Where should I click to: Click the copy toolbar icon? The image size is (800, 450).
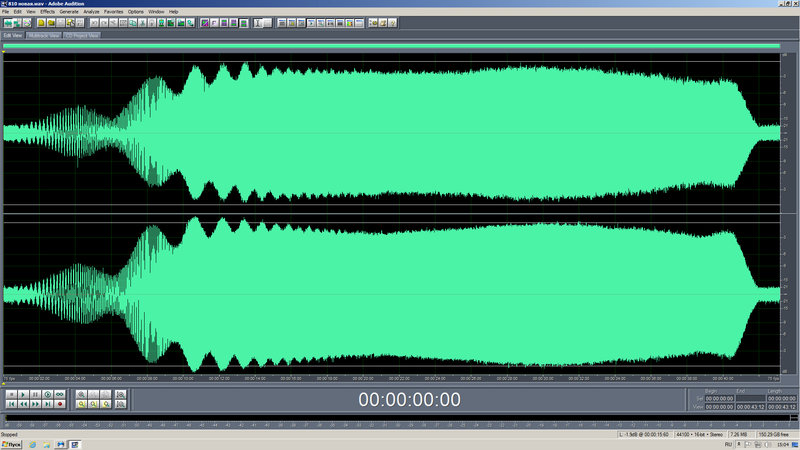click(x=133, y=23)
